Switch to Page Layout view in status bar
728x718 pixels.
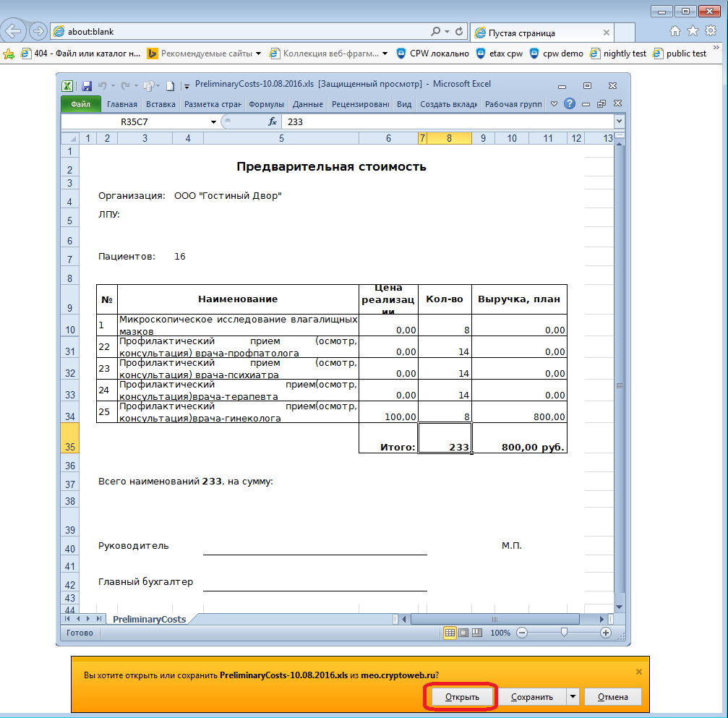[463, 633]
